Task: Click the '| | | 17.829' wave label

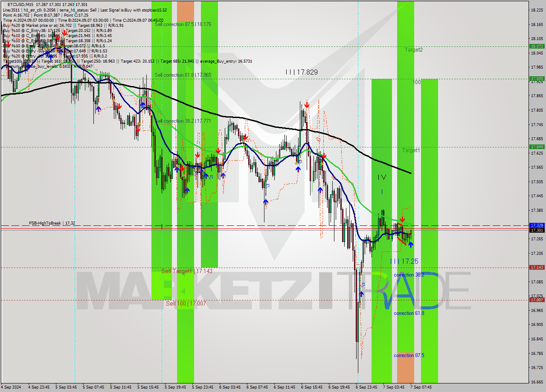Action: tap(302, 72)
